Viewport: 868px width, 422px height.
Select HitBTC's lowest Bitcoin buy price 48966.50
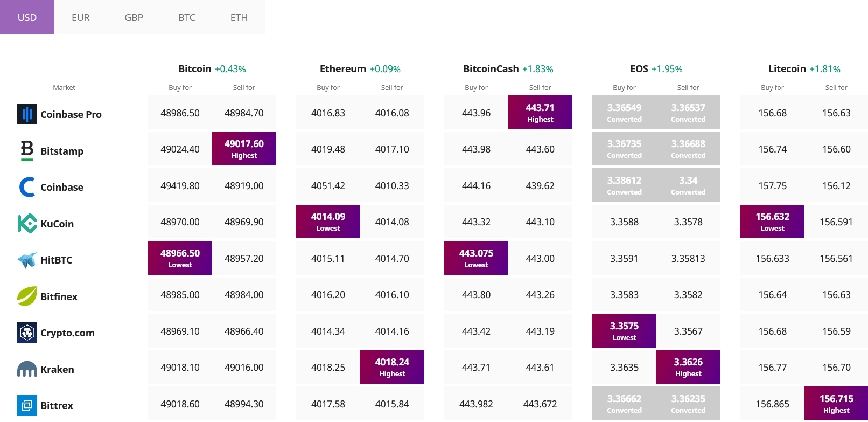[180, 258]
